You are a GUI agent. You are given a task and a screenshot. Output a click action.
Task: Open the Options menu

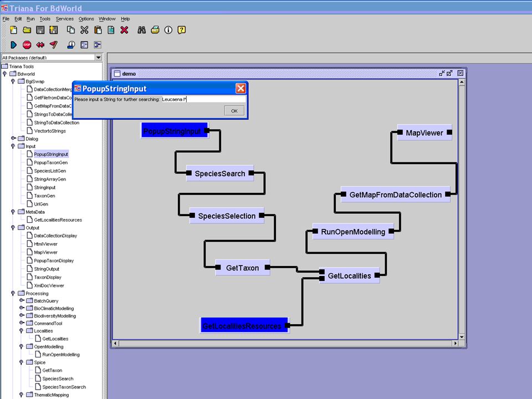[x=86, y=19]
